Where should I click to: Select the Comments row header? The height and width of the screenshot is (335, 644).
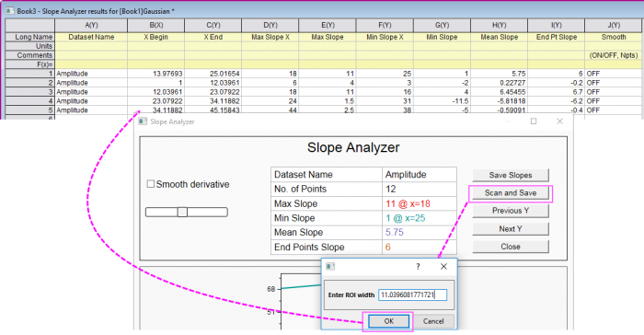pos(30,55)
